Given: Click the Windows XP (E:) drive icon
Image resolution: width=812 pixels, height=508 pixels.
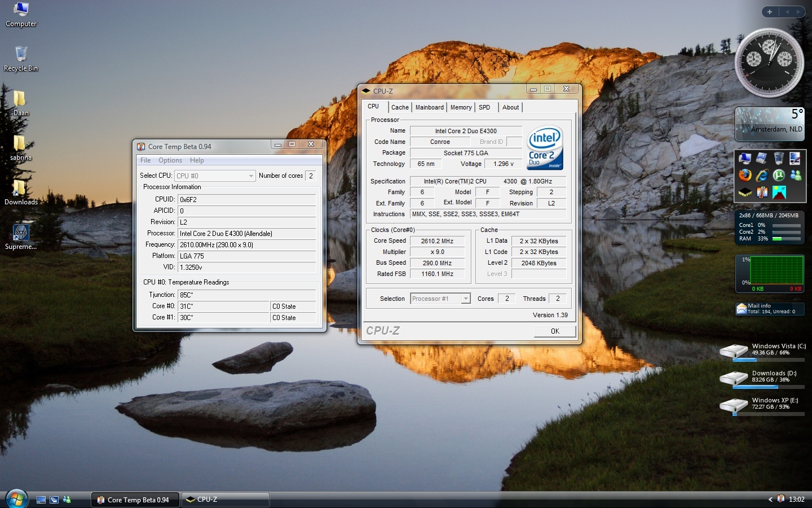Looking at the screenshot, I should point(734,406).
